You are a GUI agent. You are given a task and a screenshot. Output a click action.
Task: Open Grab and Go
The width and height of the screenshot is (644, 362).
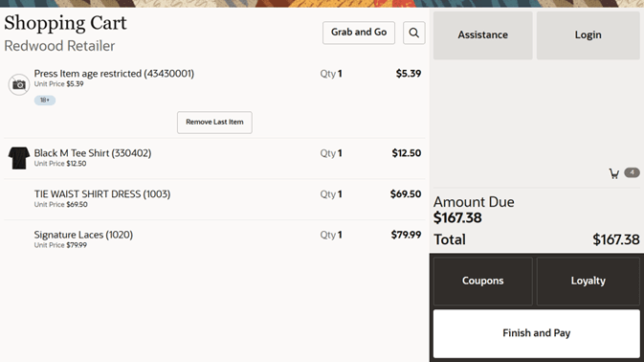pyautogui.click(x=359, y=33)
